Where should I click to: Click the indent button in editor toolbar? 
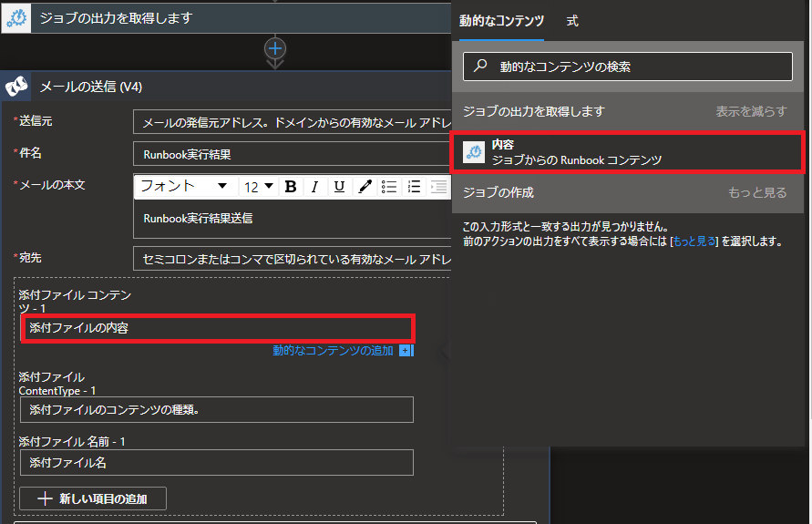pyautogui.click(x=438, y=187)
